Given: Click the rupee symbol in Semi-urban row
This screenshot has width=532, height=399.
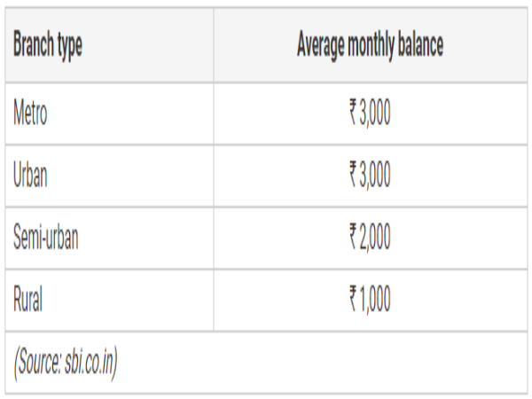Looking at the screenshot, I should click(x=353, y=238).
